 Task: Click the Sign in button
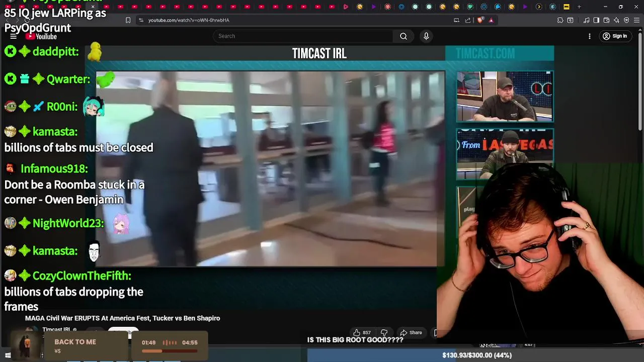pos(614,36)
